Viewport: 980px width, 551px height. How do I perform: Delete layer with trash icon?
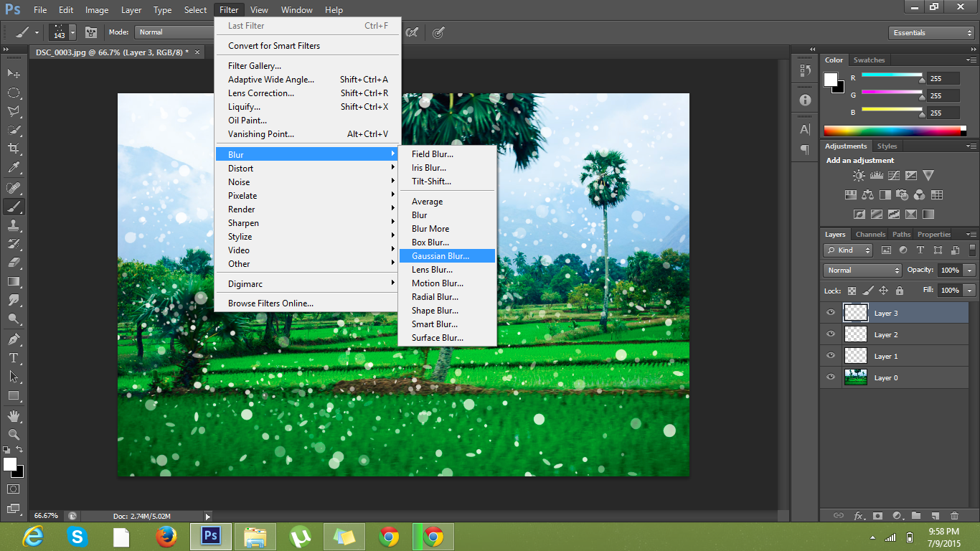click(x=954, y=515)
